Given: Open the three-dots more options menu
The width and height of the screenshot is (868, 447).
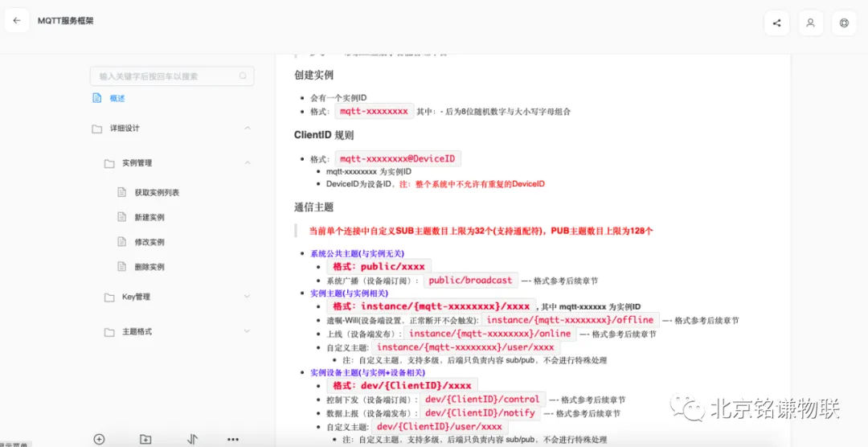Looking at the screenshot, I should tap(233, 439).
